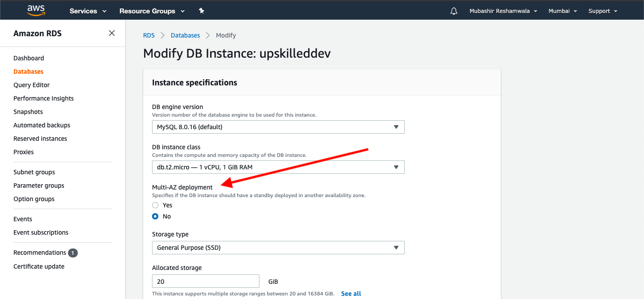Expand the Services menu

[88, 11]
